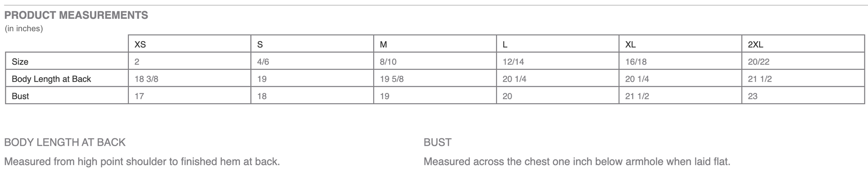Viewport: 868px width, 181px height.
Task: Select the S column header
Action: click(x=260, y=45)
